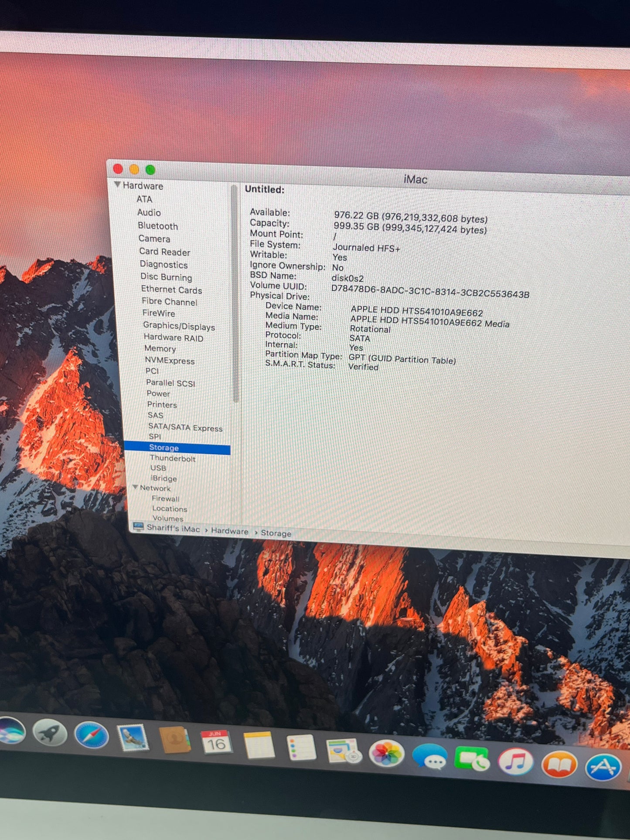Collapse the Hardware section triangle

tap(117, 184)
